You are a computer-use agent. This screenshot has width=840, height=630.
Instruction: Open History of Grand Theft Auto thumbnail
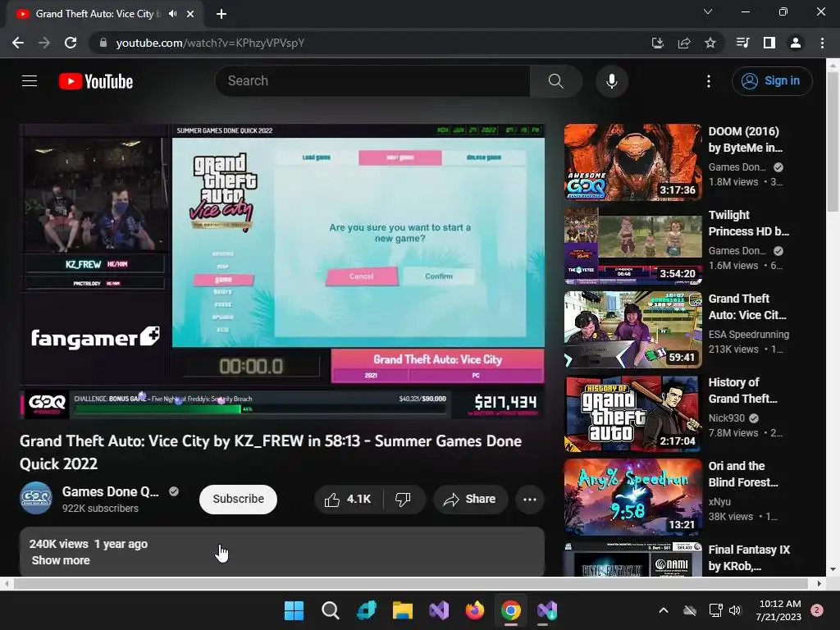click(x=632, y=413)
